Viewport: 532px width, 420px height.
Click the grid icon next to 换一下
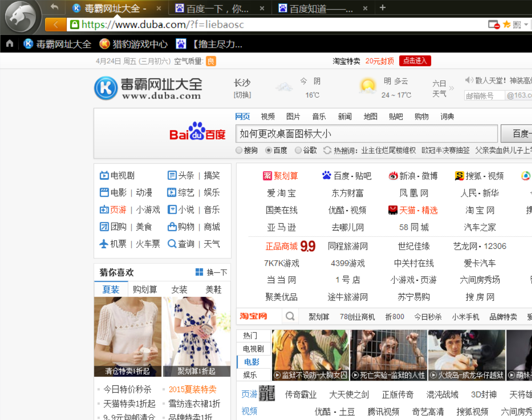click(x=199, y=272)
